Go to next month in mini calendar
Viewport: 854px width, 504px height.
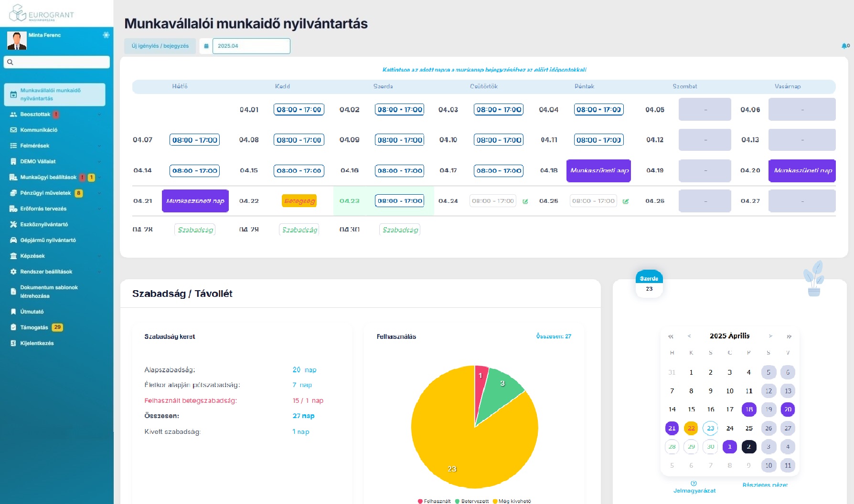click(x=770, y=336)
